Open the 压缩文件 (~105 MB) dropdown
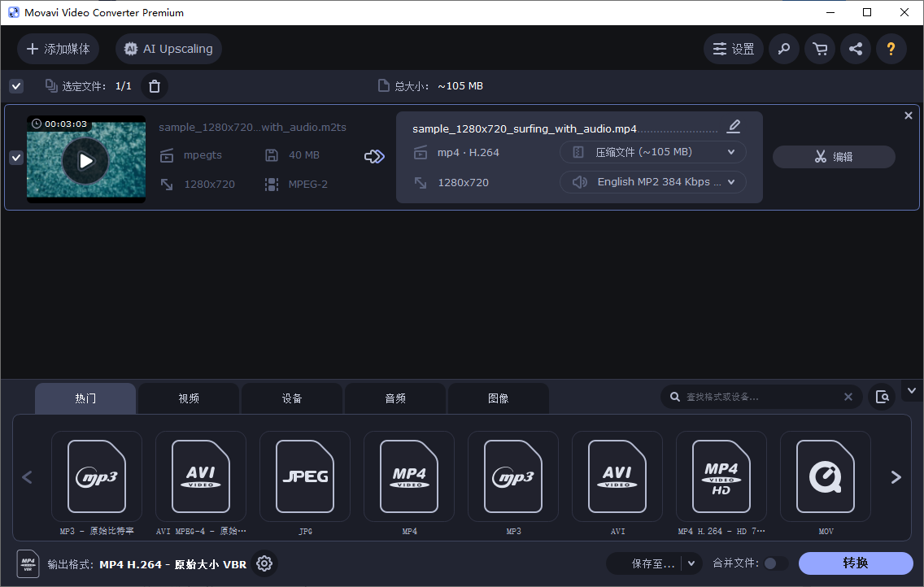This screenshot has width=924, height=587. [x=653, y=152]
